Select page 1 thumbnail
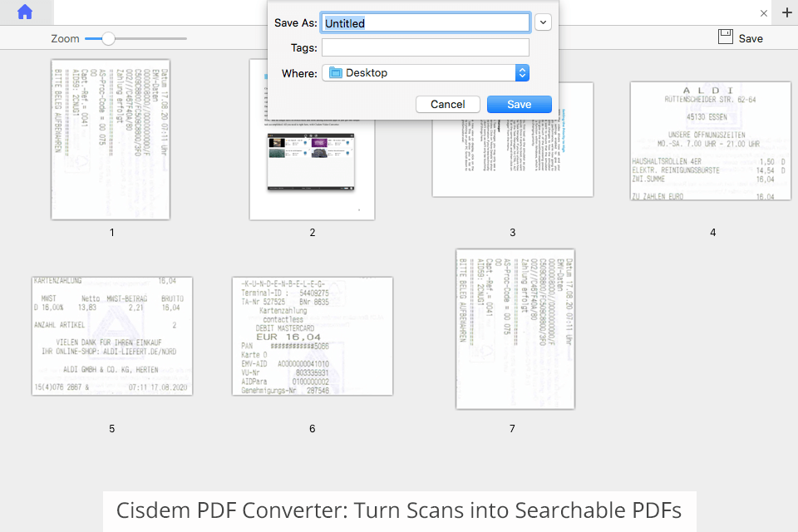 (111, 140)
